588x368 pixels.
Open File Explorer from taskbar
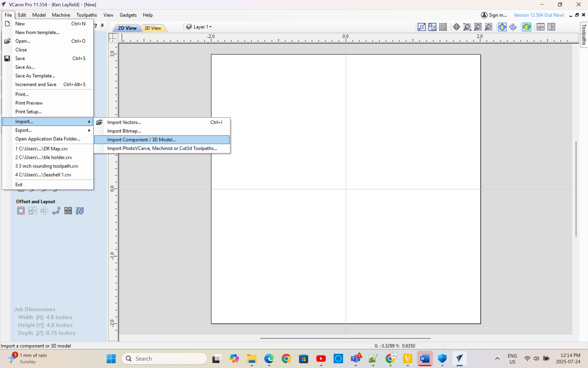[x=251, y=359]
